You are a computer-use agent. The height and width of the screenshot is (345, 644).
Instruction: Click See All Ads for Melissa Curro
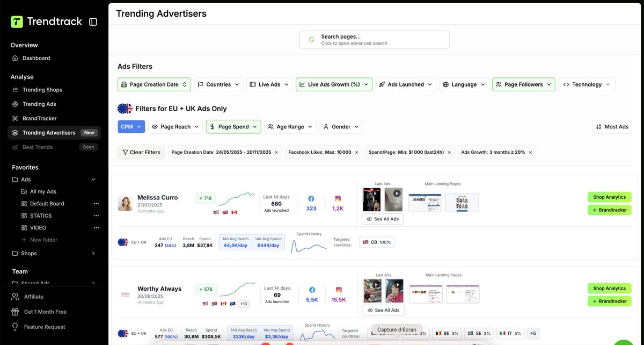tap(383, 219)
